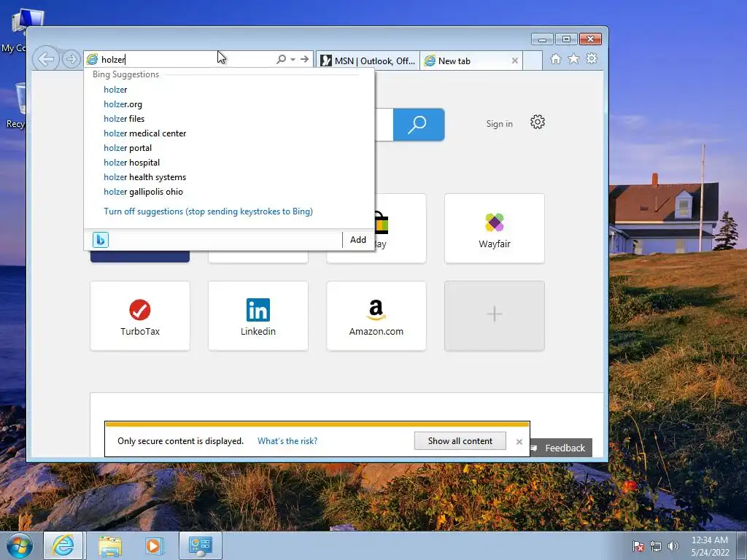Viewport: 747px width, 560px height.
Task: Select suggestion "holzer hospital"
Action: point(228,163)
